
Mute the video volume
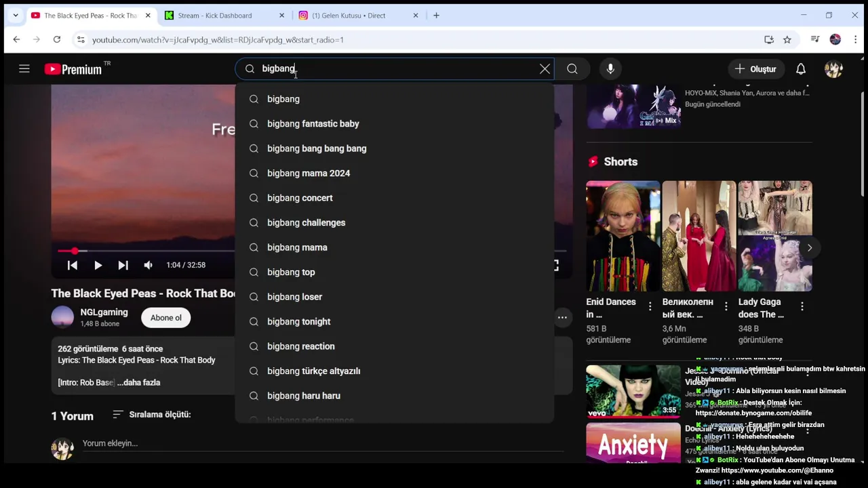[148, 265]
